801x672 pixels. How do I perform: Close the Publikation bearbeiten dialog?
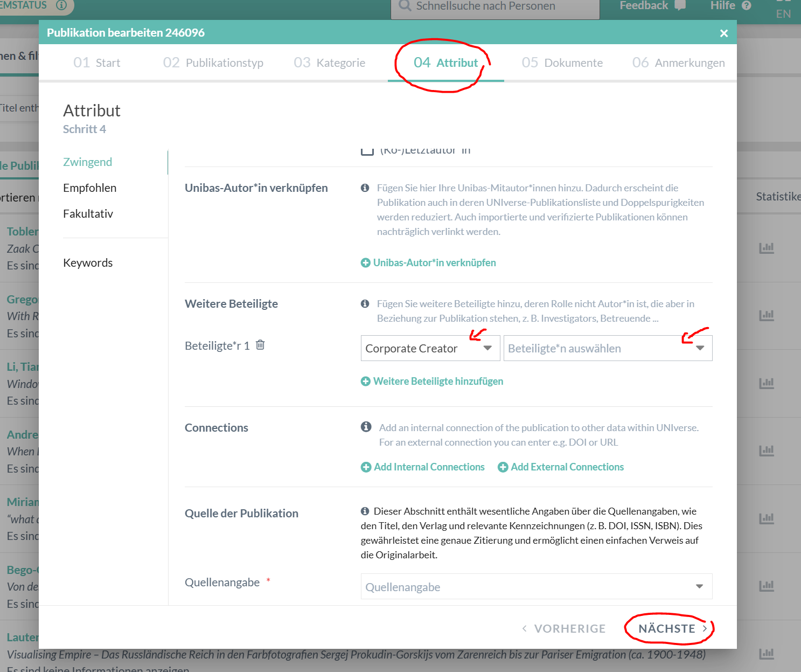[723, 33]
